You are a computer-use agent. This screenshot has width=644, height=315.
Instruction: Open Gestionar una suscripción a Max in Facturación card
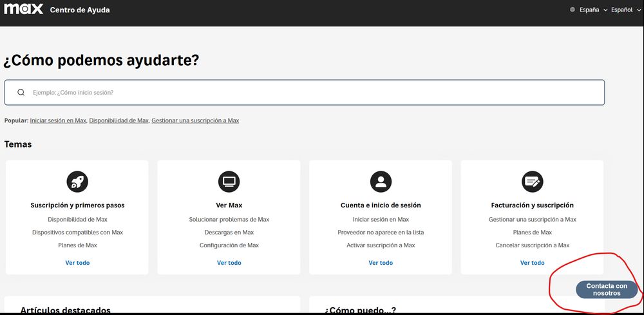[533, 220]
